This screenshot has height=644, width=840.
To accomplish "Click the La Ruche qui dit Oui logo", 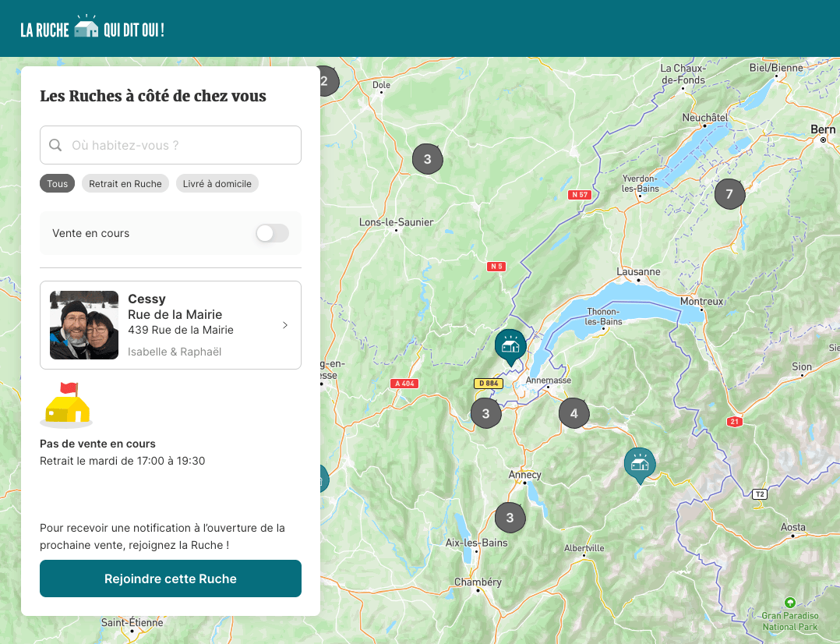I will (92, 28).
